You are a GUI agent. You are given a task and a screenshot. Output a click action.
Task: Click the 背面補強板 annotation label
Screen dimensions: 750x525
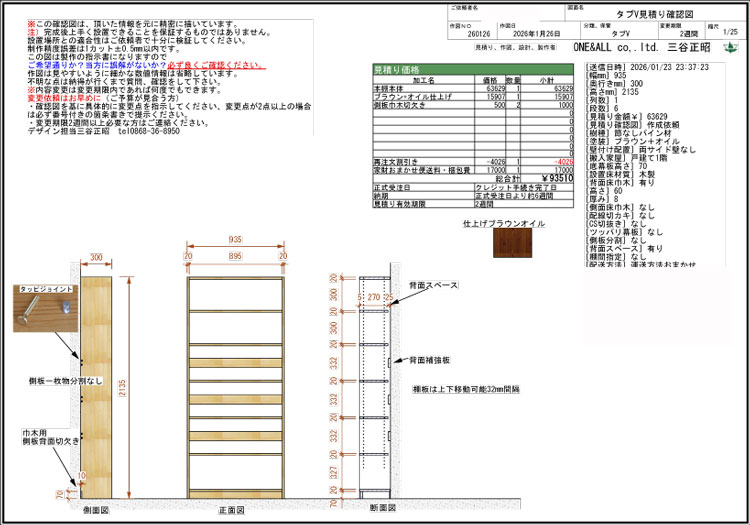click(x=431, y=358)
